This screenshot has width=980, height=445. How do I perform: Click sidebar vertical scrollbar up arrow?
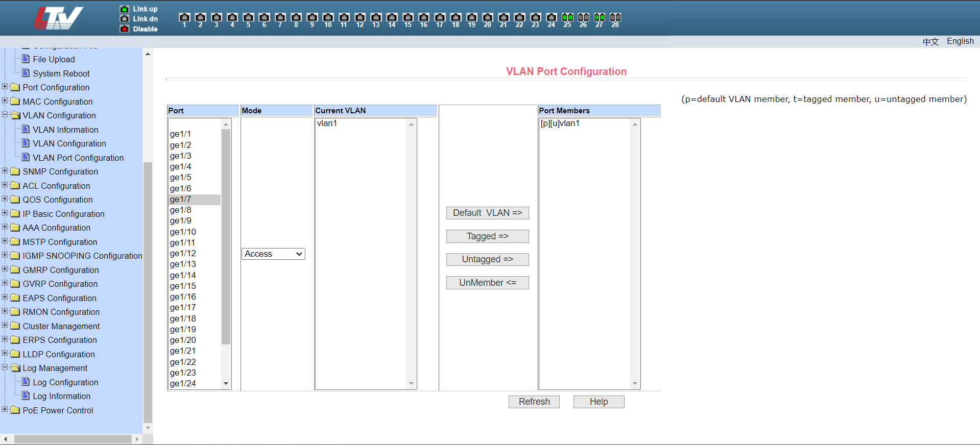point(148,54)
